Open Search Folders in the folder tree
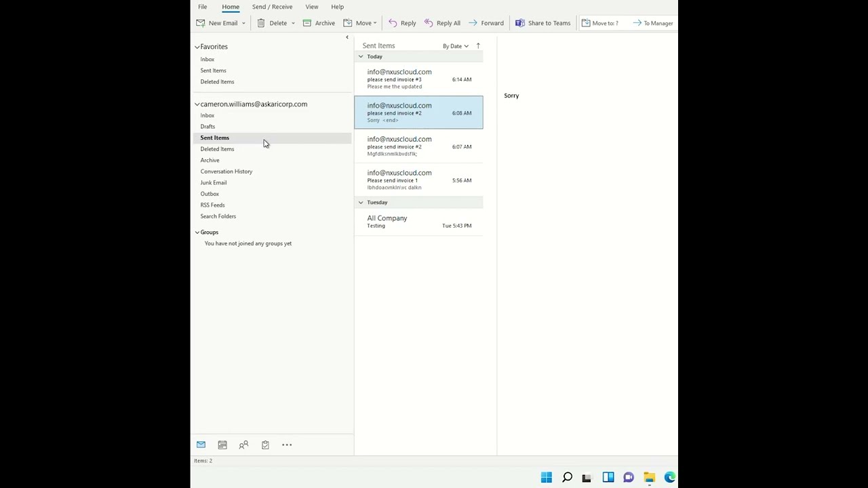Image resolution: width=868 pixels, height=488 pixels. coord(218,216)
